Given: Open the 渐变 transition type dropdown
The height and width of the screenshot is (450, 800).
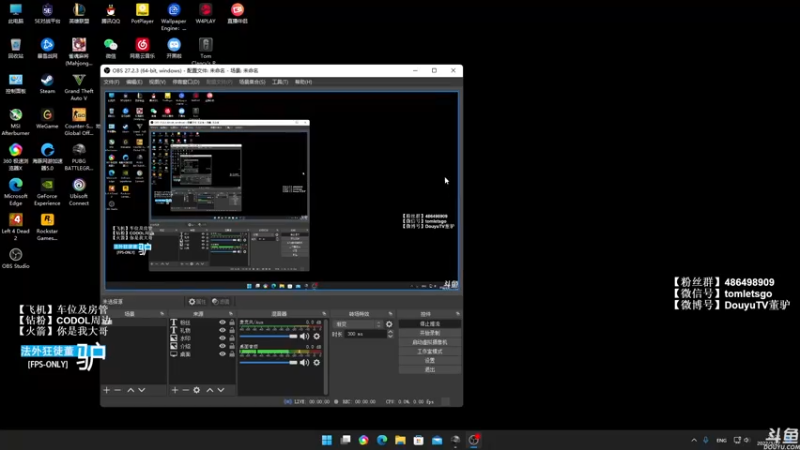Looking at the screenshot, I should (x=358, y=324).
